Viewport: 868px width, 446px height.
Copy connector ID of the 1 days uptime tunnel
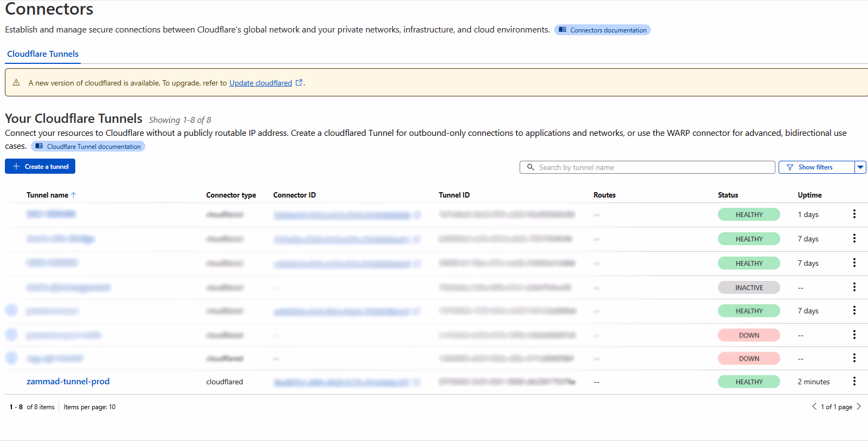pos(417,215)
